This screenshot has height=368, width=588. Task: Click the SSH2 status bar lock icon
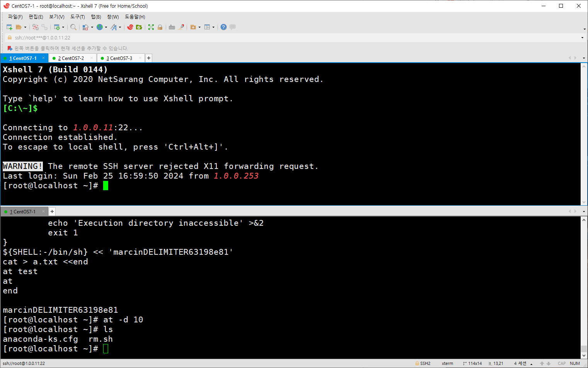click(x=417, y=363)
